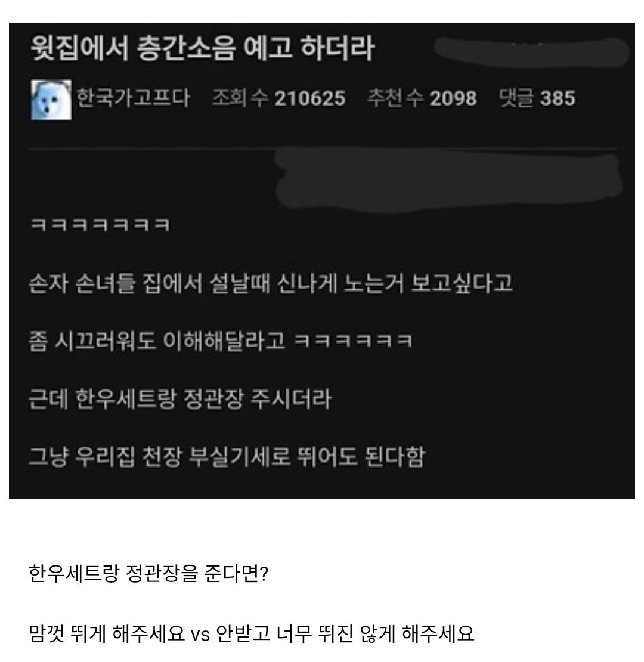Click the option 맘껏 뛰게 해주세요

tap(107, 634)
